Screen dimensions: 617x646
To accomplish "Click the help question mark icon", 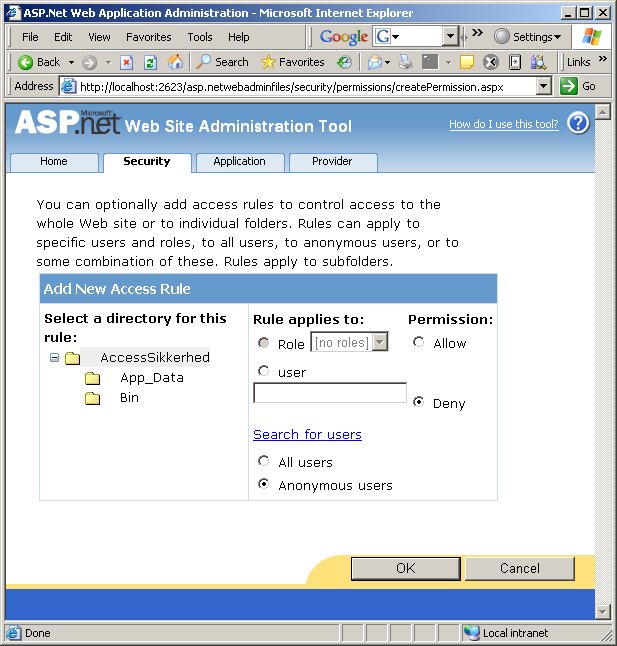I will tap(578, 124).
